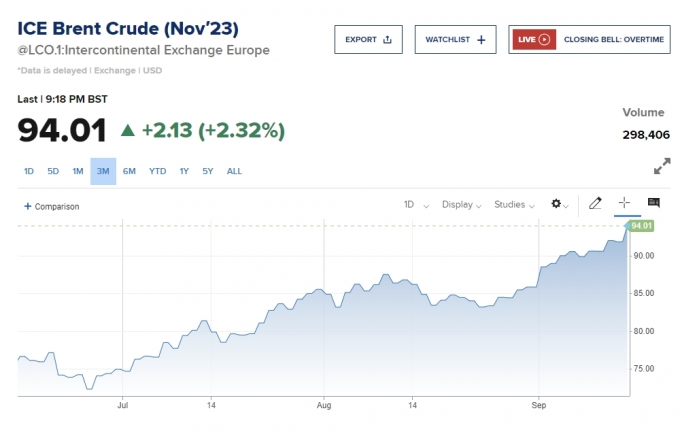680x432 pixels.
Task: Add a Comparison symbol
Action: (x=51, y=207)
